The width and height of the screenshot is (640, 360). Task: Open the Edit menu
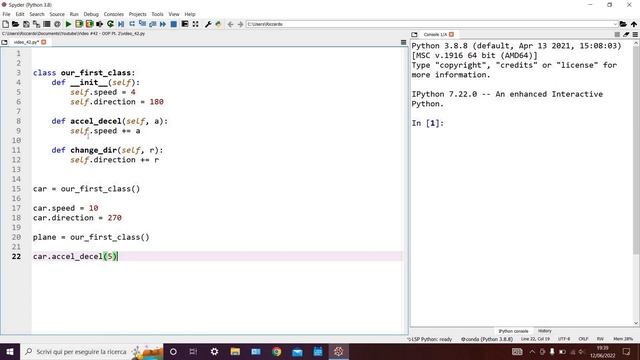tap(20, 14)
